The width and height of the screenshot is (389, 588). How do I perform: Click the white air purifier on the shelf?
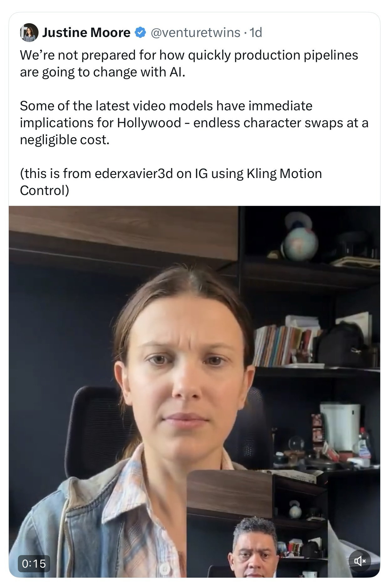tap(340, 426)
